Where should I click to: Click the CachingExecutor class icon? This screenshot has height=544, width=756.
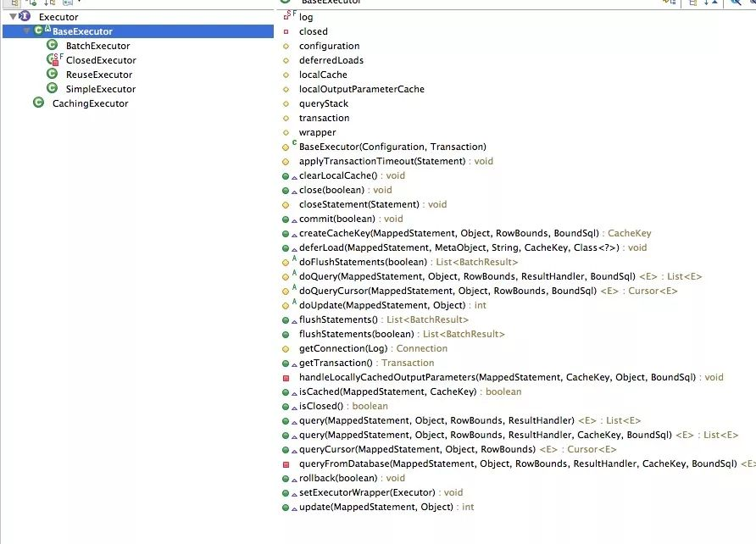pos(39,103)
